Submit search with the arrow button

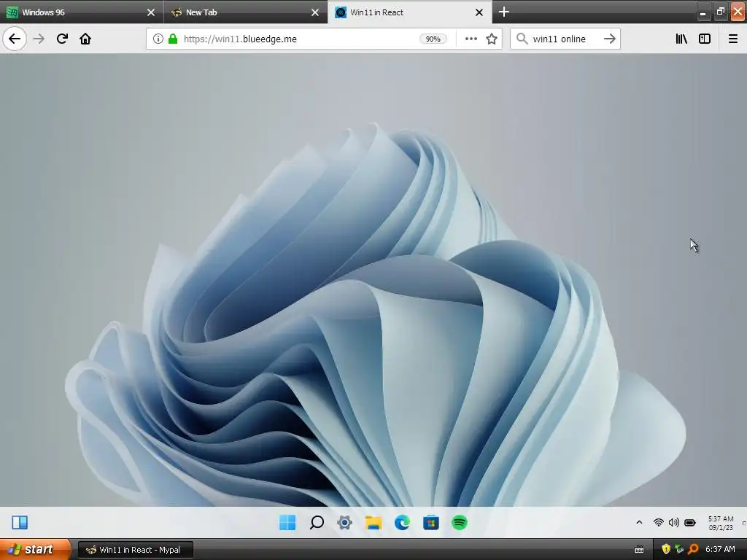click(x=610, y=39)
